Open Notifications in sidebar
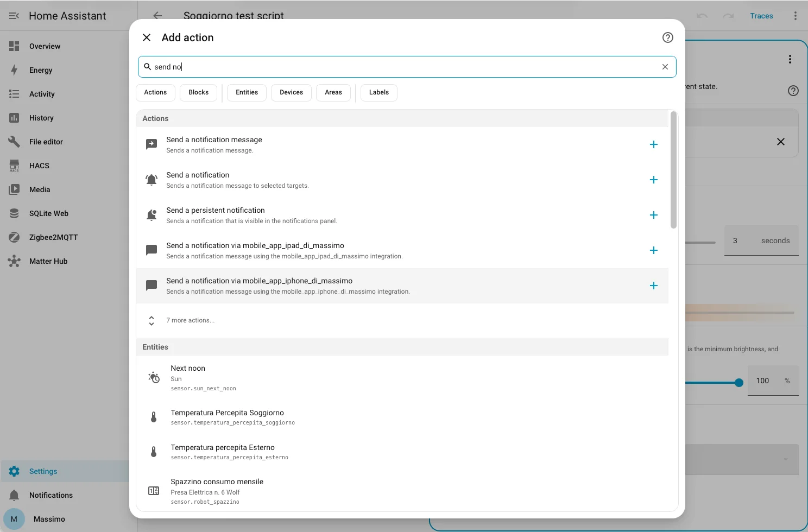 (65, 495)
